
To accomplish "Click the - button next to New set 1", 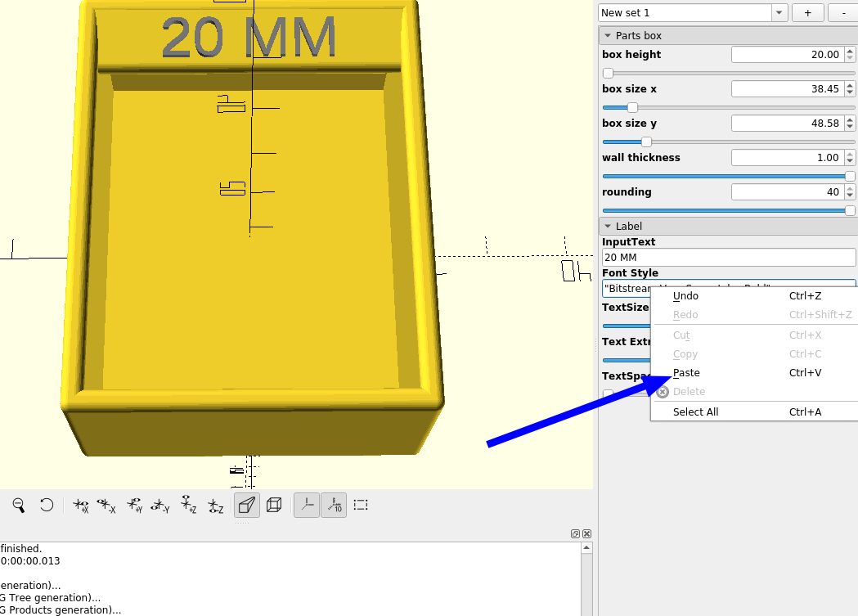I will 842,12.
